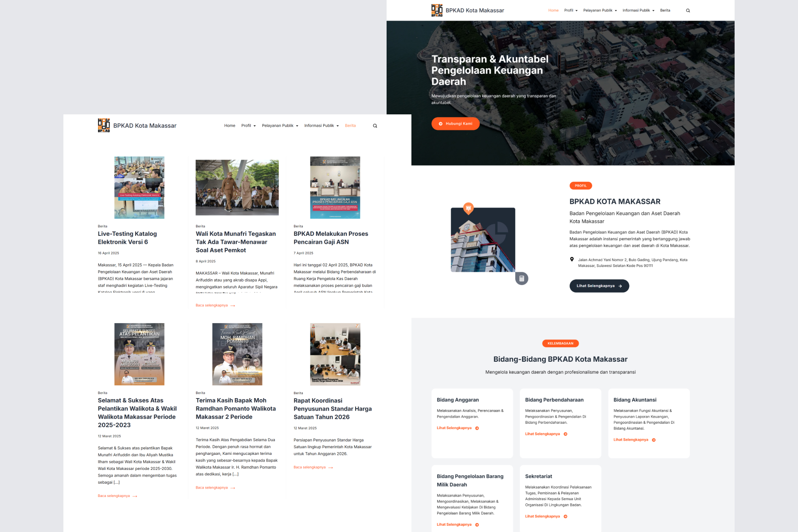This screenshot has height=532, width=798.
Task: Click the Selamat & Sukses Pelantikan thumbnail
Action: pyautogui.click(x=139, y=354)
